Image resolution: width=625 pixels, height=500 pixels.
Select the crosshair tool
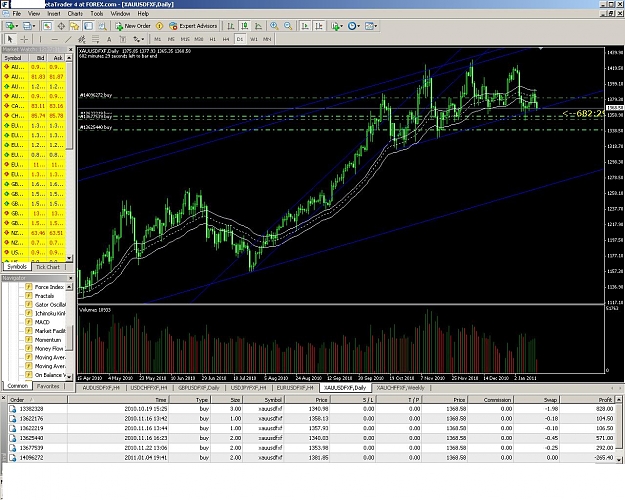click(24, 39)
